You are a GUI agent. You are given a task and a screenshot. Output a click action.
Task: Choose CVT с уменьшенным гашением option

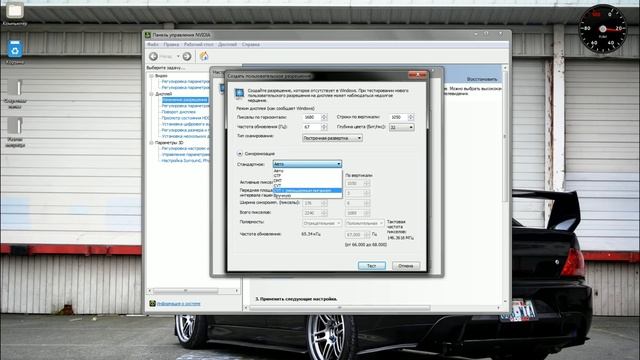[307, 191]
